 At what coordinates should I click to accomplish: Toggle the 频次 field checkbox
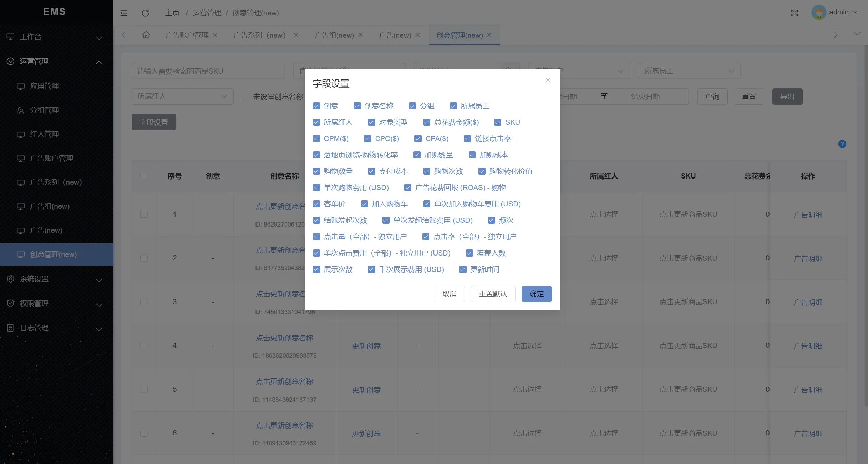coord(491,220)
